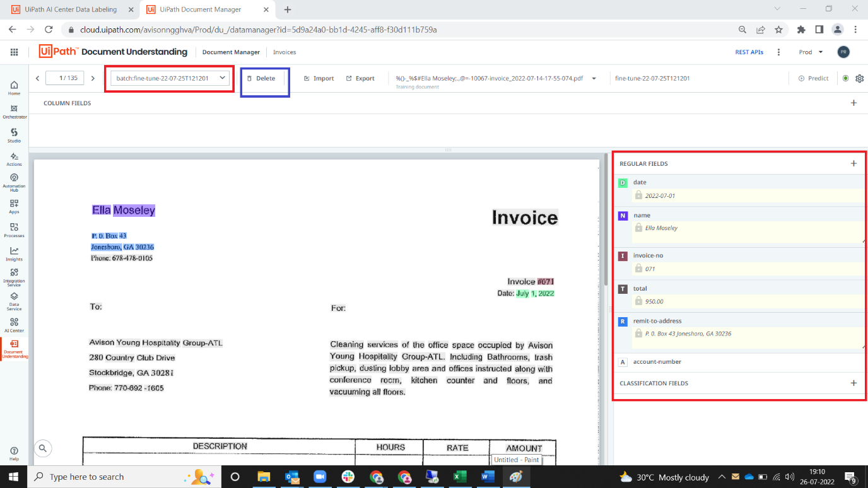Open Integration Service in the sidebar
The image size is (868, 488).
coord(14,277)
